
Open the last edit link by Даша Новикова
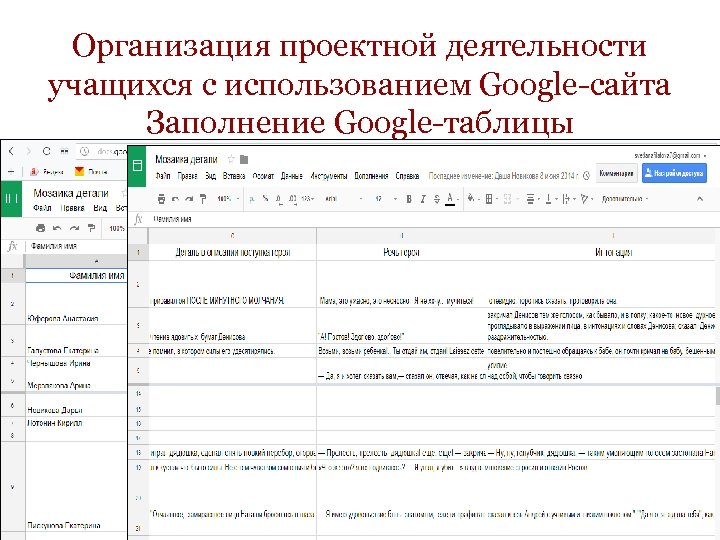503,175
